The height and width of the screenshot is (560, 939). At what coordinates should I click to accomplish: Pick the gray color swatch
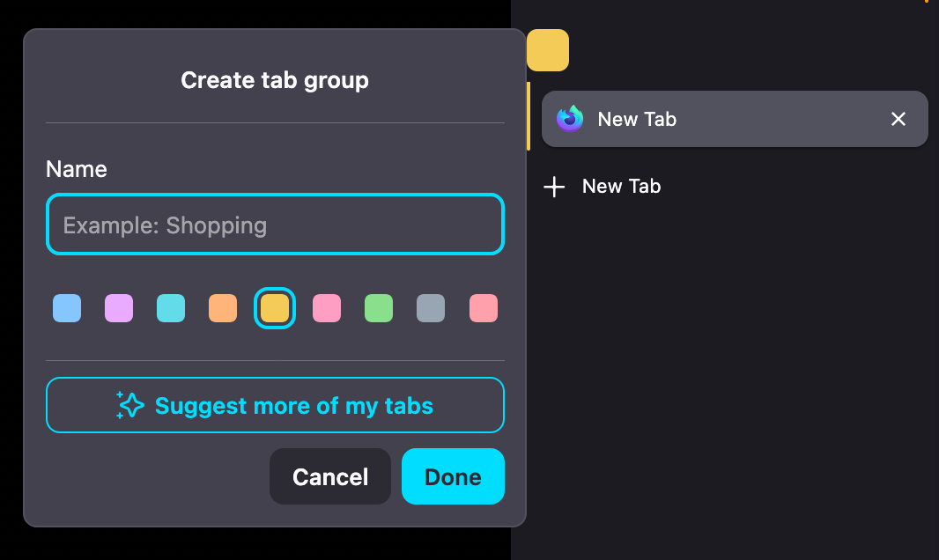pos(431,308)
